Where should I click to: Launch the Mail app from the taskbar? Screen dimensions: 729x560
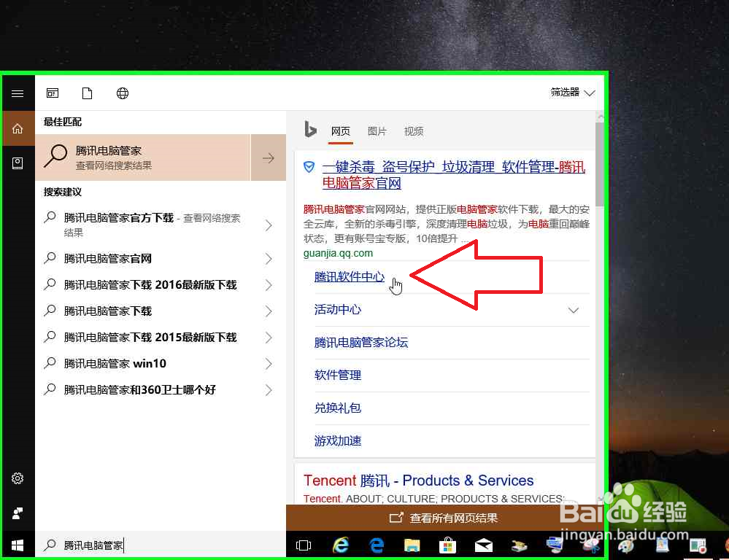(483, 545)
